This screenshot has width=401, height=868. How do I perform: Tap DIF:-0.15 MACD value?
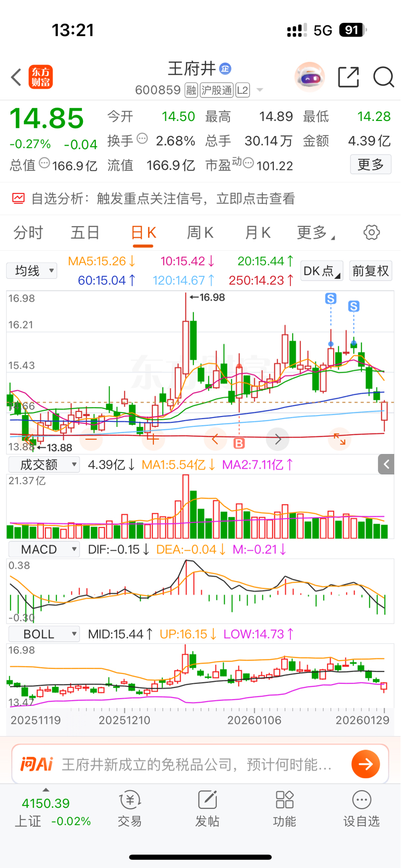click(118, 549)
